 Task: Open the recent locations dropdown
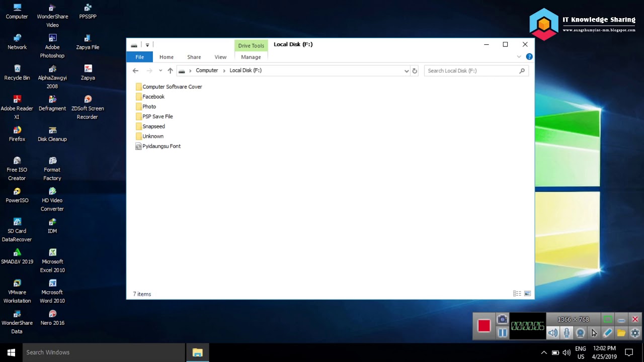160,71
